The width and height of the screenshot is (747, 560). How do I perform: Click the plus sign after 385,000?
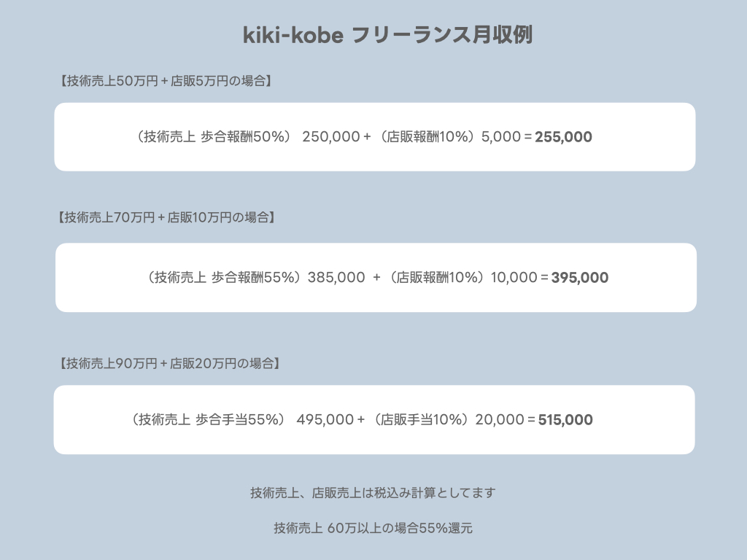pos(376,278)
